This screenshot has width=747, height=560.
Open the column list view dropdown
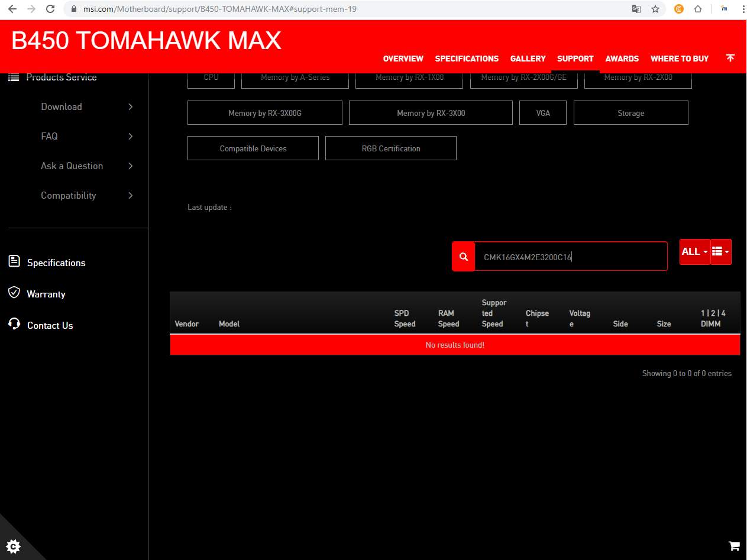[721, 252]
